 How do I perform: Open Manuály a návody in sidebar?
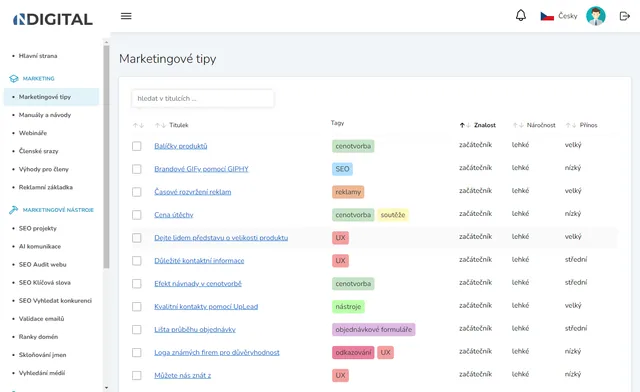45,115
